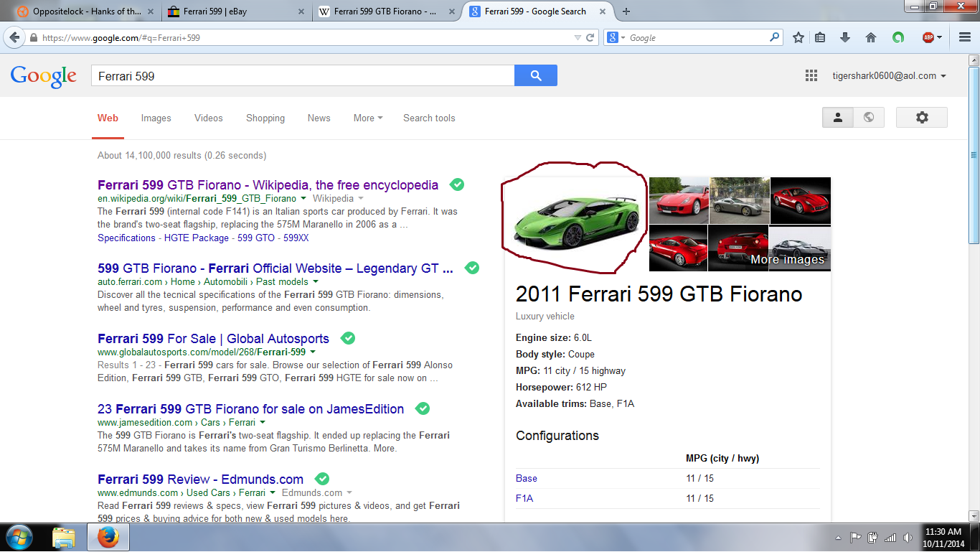This screenshot has height=552, width=980.
Task: Open the Google apps grid icon
Action: [x=811, y=75]
